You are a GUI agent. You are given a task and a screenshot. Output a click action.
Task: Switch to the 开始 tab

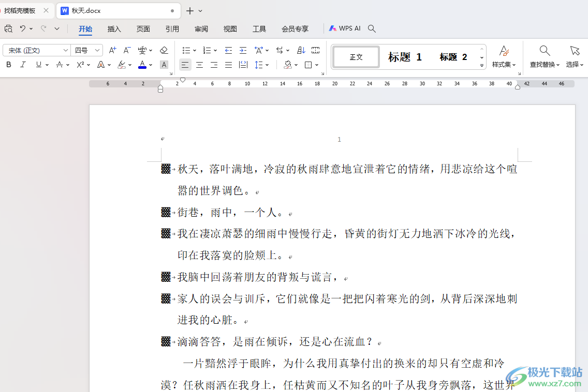coord(85,29)
